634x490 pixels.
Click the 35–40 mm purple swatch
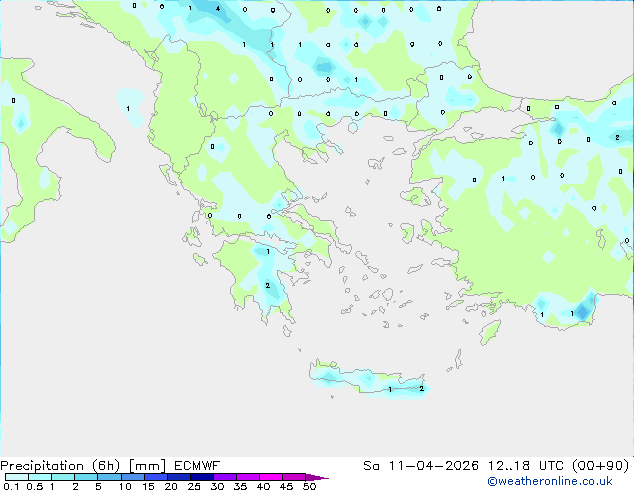(248, 477)
